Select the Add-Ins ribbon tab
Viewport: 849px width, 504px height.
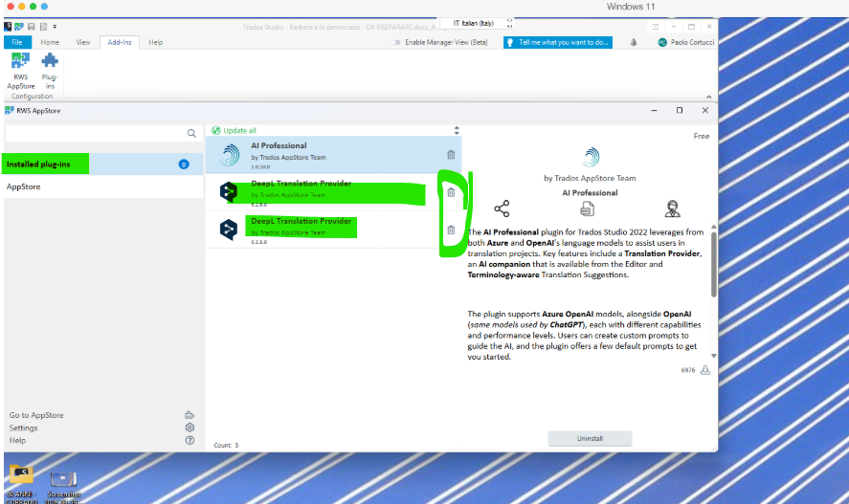[x=119, y=42]
